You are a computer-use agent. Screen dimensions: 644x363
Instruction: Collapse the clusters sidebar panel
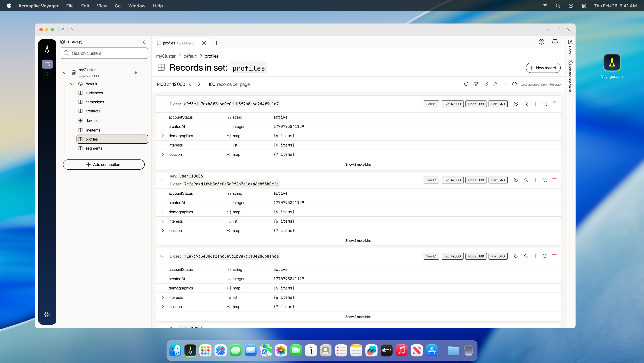click(144, 42)
